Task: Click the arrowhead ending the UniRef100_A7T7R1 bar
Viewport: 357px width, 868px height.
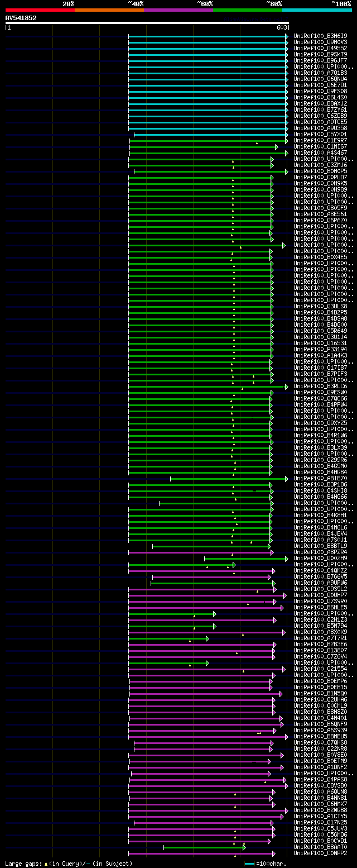Action: tap(207, 638)
